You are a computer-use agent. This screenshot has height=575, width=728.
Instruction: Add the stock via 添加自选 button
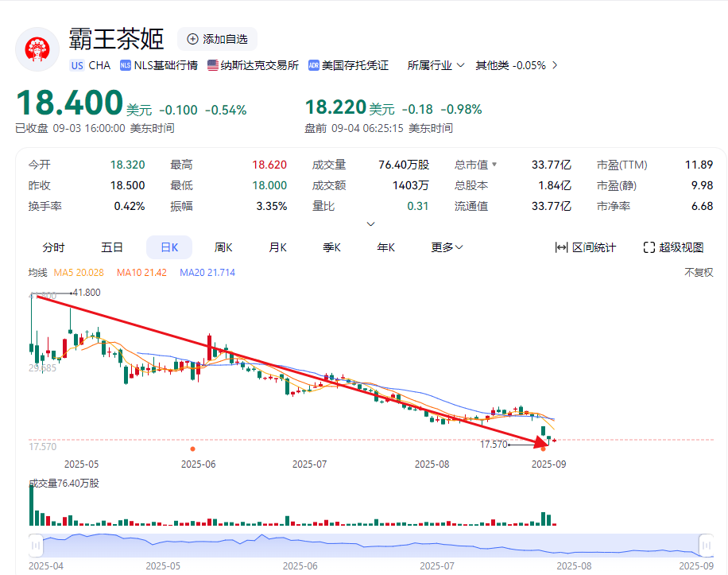217,39
